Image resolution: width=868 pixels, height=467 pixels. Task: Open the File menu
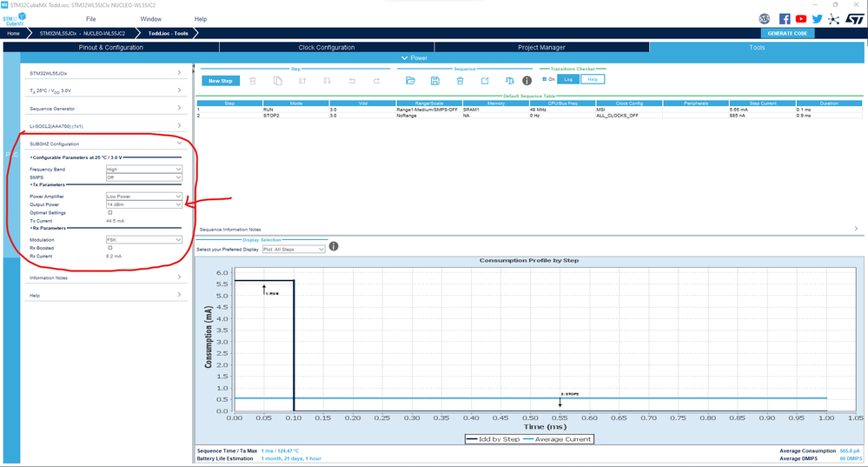click(x=90, y=19)
